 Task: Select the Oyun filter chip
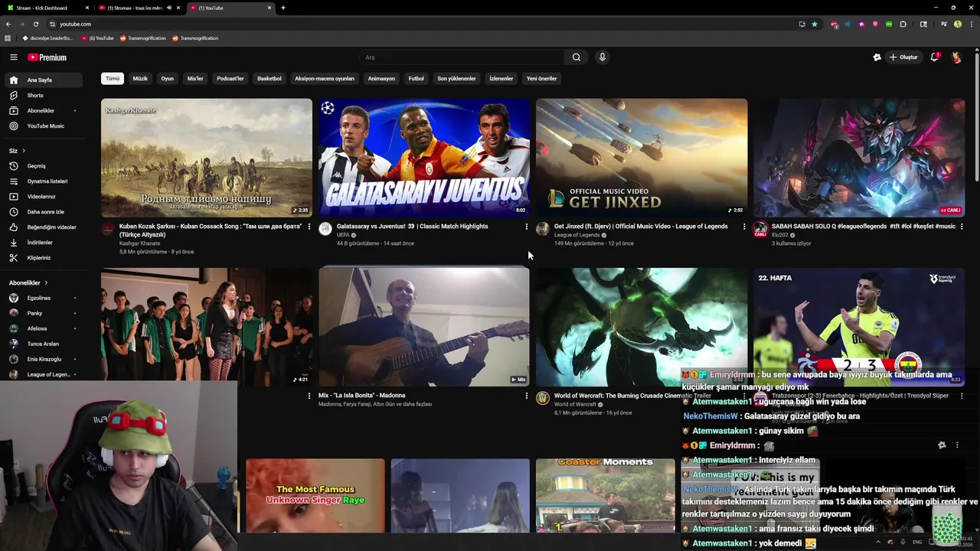[x=167, y=78]
